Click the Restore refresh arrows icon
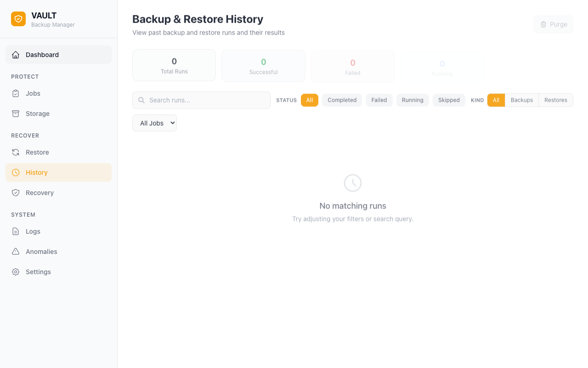Image resolution: width=588 pixels, height=368 pixels. (x=16, y=152)
